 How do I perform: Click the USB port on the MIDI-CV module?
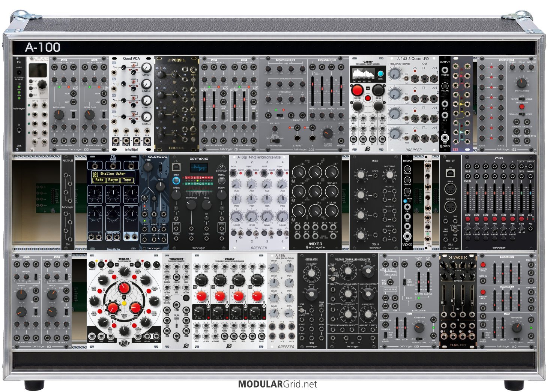click(x=450, y=173)
